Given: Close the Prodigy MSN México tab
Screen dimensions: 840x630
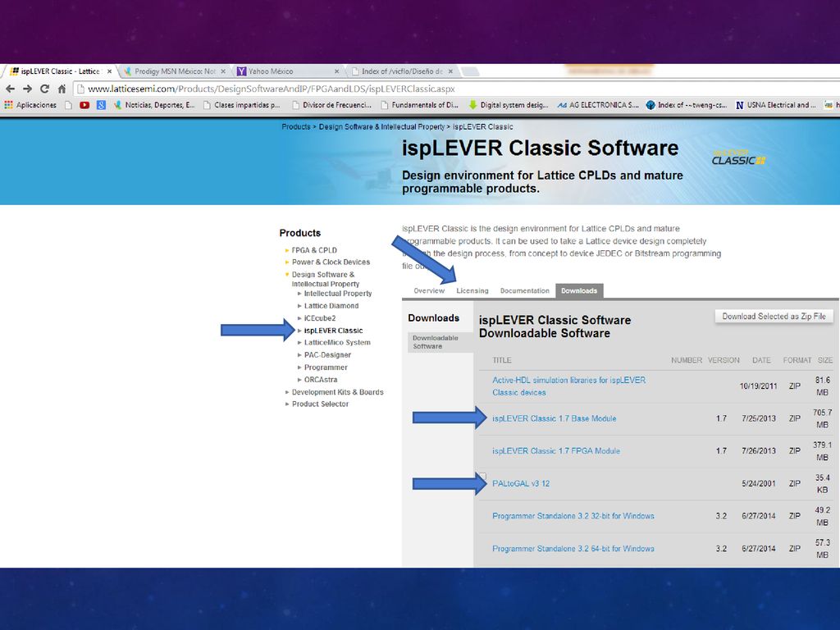Looking at the screenshot, I should [x=223, y=71].
